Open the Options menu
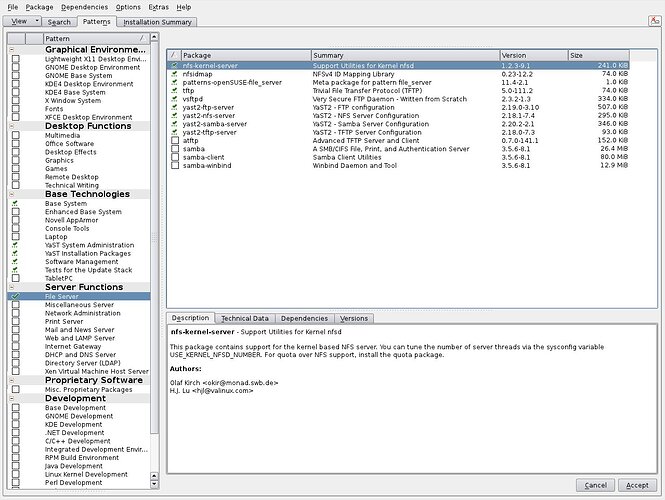 (x=128, y=7)
